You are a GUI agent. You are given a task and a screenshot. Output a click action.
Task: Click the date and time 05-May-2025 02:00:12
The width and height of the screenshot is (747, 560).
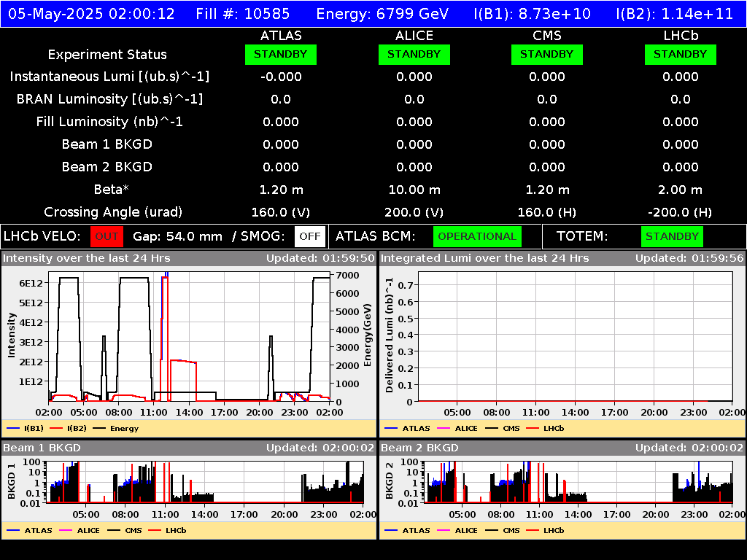coord(91,14)
